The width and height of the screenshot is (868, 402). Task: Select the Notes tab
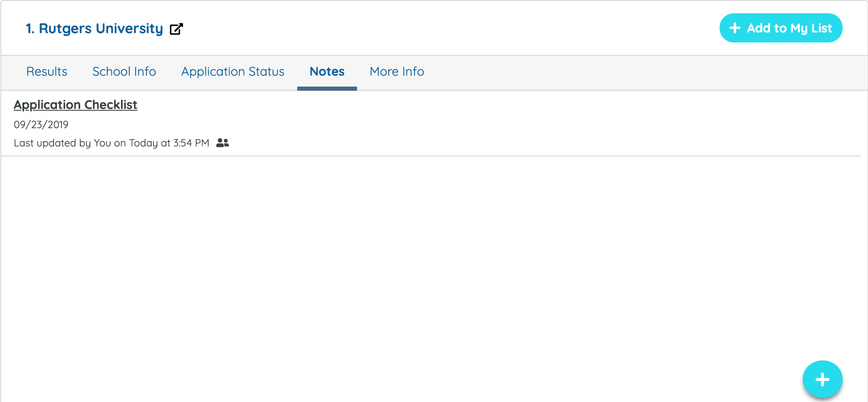coord(327,72)
